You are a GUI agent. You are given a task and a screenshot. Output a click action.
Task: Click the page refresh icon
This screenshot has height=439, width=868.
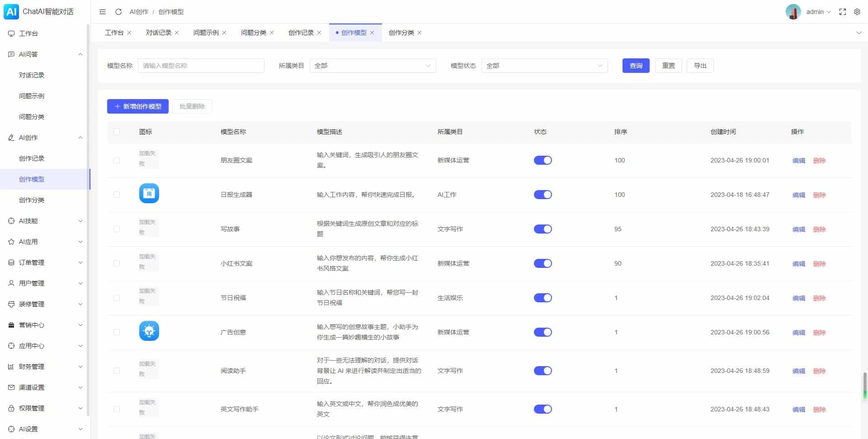[118, 12]
